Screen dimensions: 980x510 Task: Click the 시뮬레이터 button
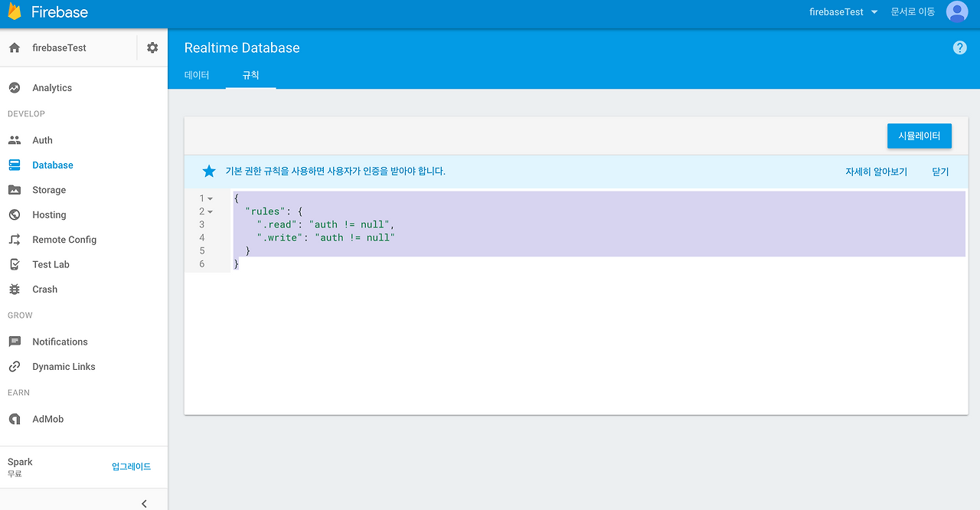(x=920, y=136)
